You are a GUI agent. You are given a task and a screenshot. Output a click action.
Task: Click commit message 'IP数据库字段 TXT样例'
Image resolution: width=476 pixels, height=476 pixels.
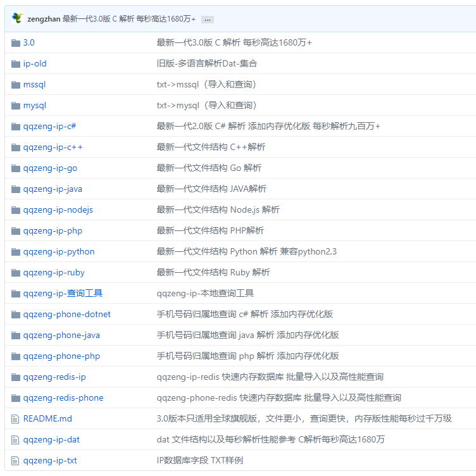click(x=200, y=461)
